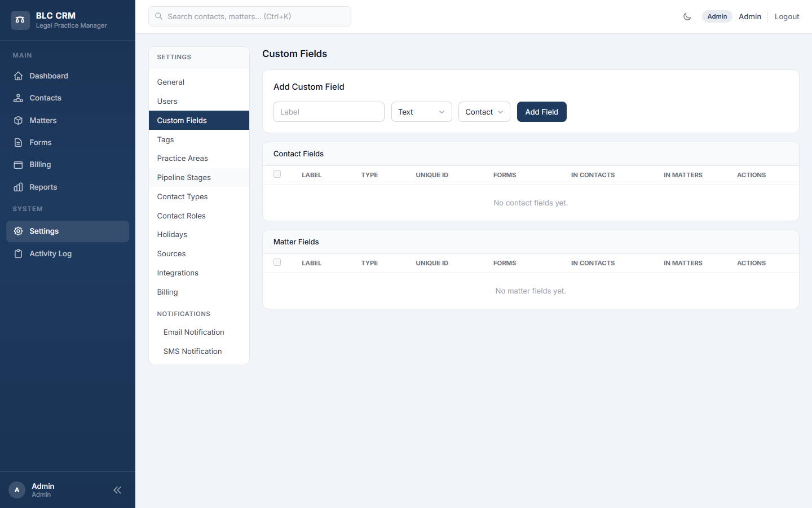Click the Logout link
This screenshot has height=508, width=812.
click(787, 16)
